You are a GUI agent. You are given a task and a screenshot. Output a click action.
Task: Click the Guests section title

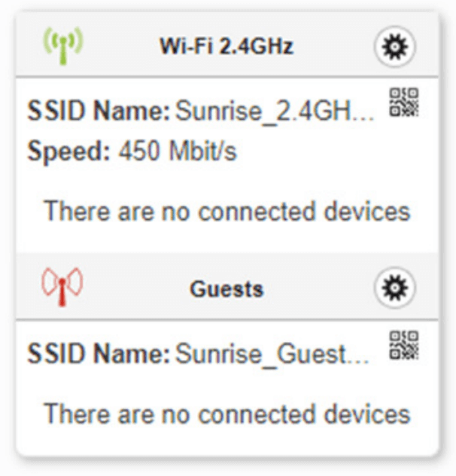tap(226, 288)
